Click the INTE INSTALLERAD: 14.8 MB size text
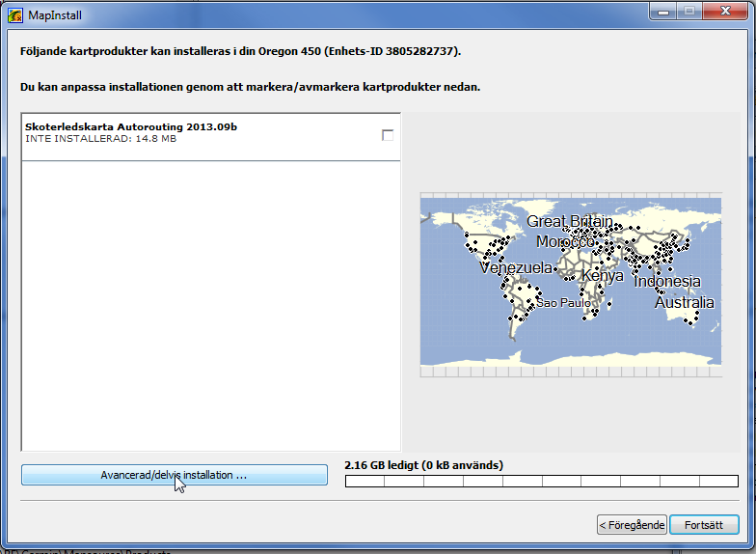The image size is (756, 554). coord(101,139)
